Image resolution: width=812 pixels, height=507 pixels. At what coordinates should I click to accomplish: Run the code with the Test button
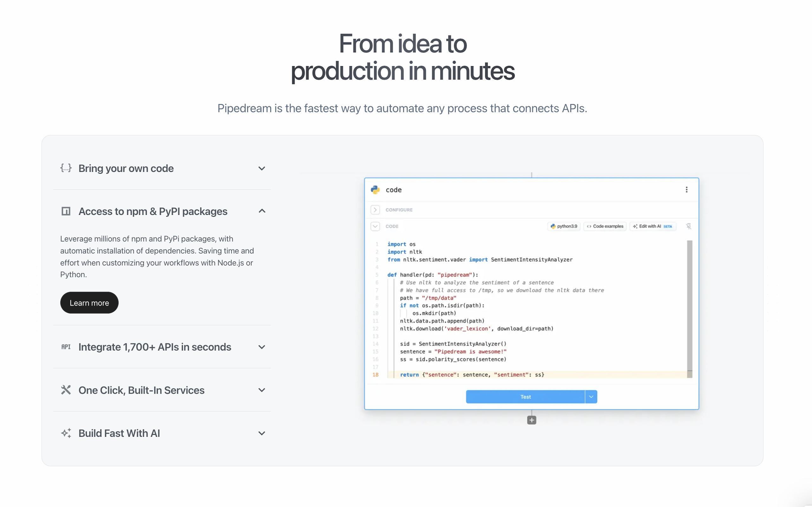525,396
